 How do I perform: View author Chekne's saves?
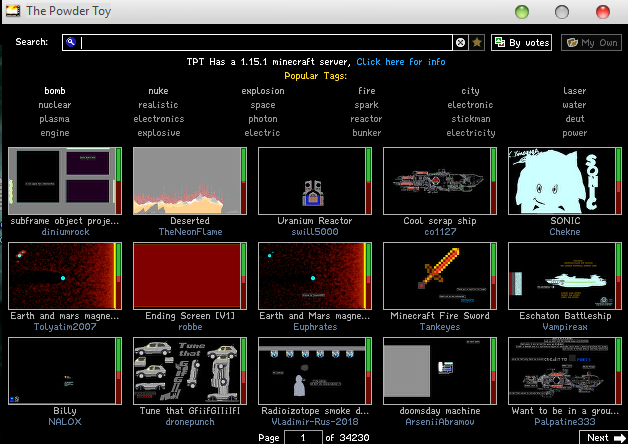click(565, 232)
